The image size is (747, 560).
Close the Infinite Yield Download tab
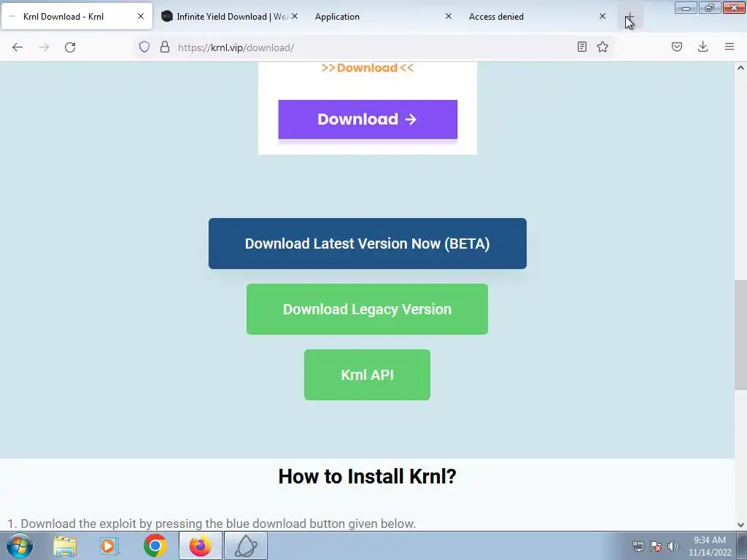tap(295, 16)
